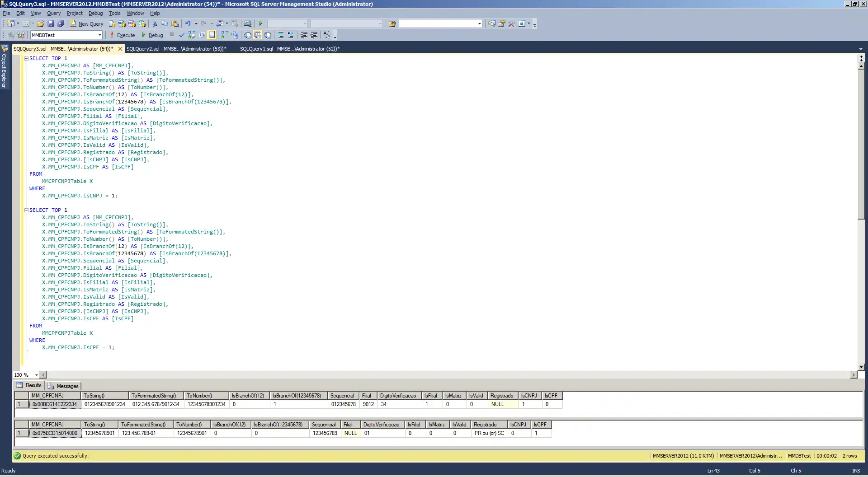Change the connection of the query

[21, 35]
